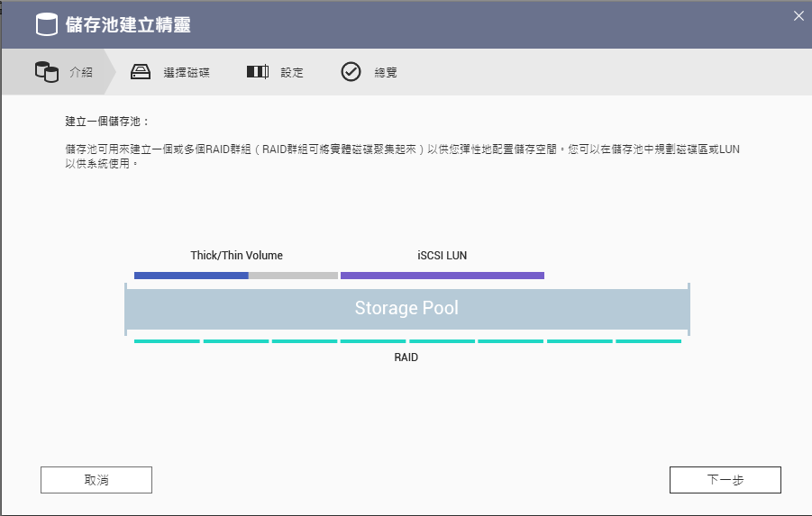Select the 設定 step label
The image size is (812, 516).
[292, 72]
